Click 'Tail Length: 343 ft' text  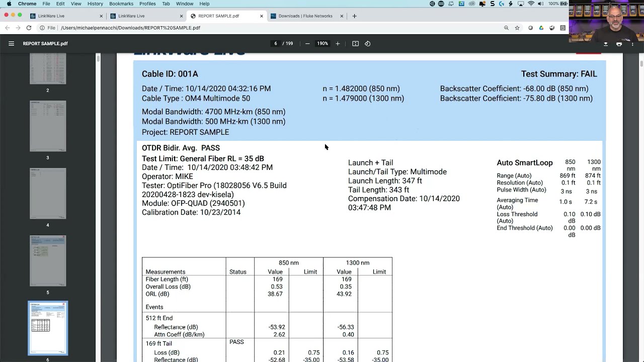378,190
